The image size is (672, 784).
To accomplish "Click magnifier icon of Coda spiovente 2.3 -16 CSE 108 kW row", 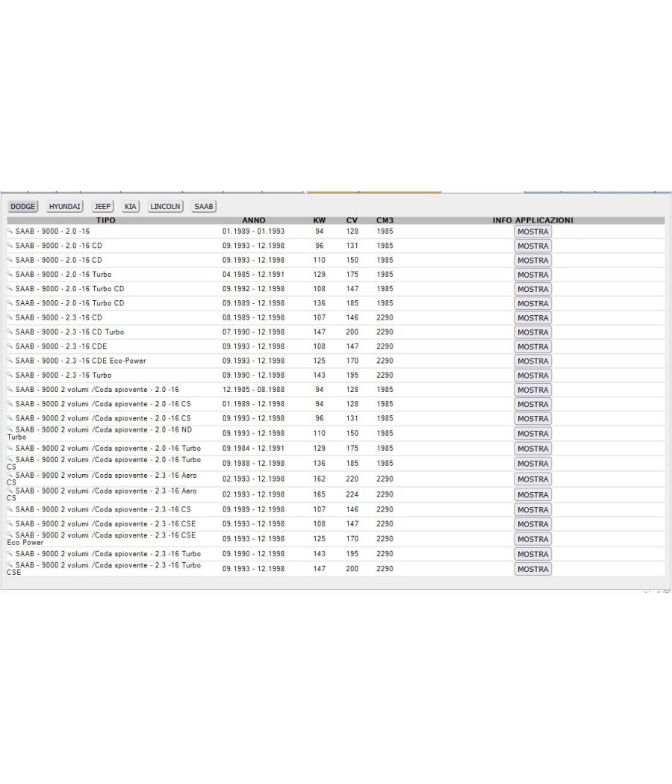I will [10, 523].
